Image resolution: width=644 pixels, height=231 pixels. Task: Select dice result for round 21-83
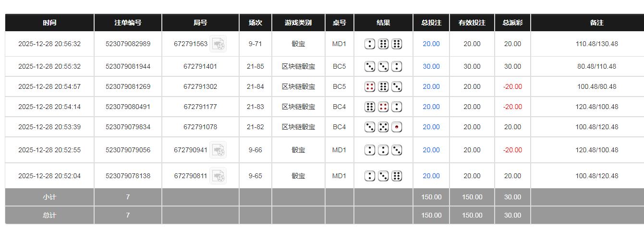click(x=383, y=107)
